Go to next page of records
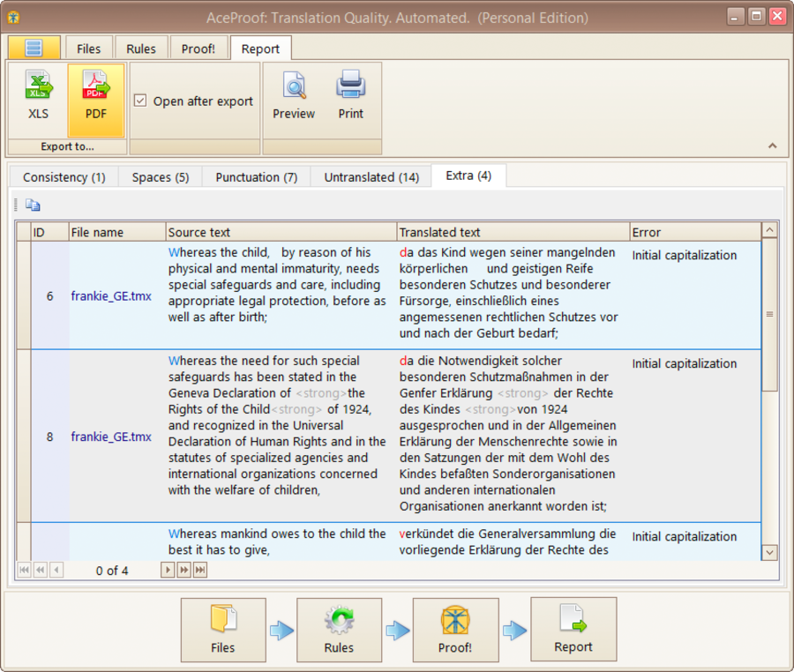The width and height of the screenshot is (794, 672). (184, 571)
